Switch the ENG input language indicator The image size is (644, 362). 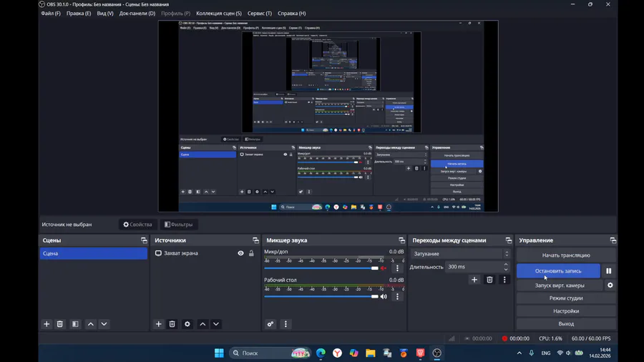click(x=546, y=353)
